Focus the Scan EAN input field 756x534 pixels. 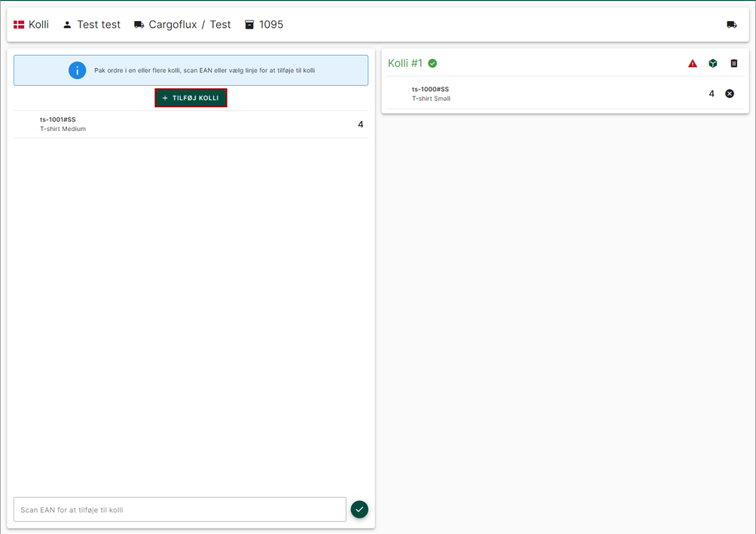[x=180, y=509]
